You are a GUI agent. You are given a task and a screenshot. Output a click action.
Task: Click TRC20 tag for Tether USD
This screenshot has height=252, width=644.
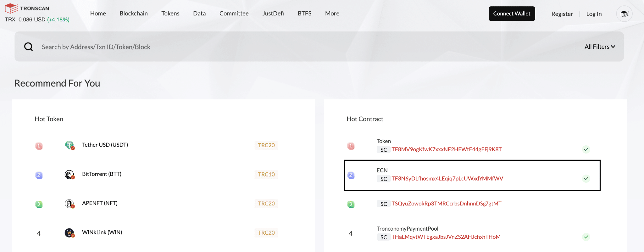point(266,145)
